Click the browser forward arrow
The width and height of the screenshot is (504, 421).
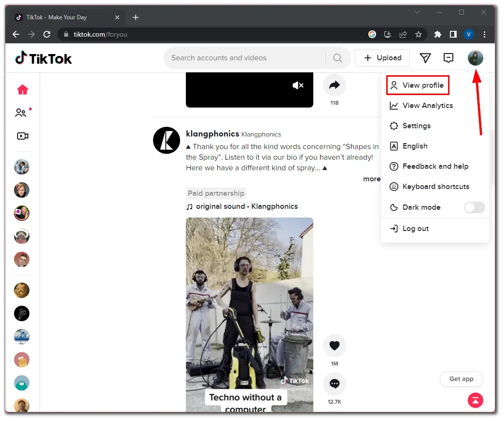click(31, 34)
